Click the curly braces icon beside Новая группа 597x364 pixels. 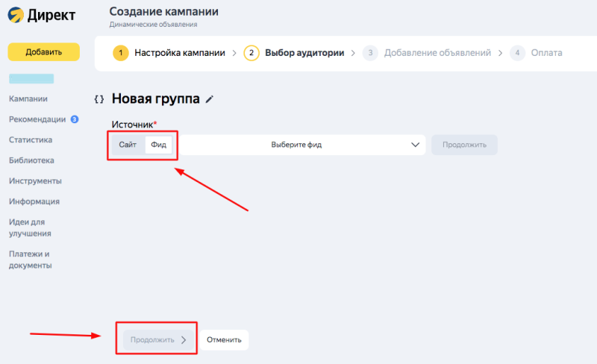[x=99, y=99]
